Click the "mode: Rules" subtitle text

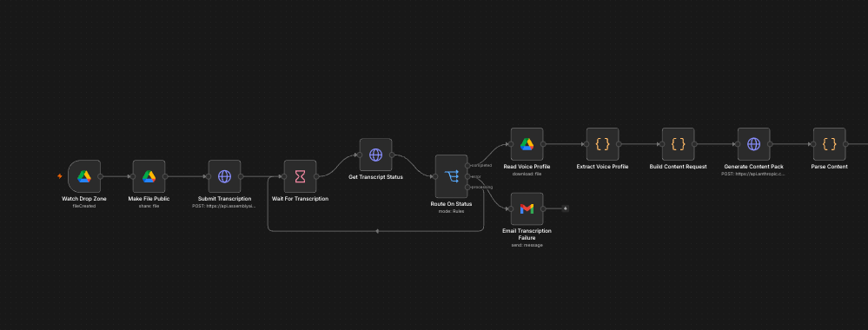(451, 211)
